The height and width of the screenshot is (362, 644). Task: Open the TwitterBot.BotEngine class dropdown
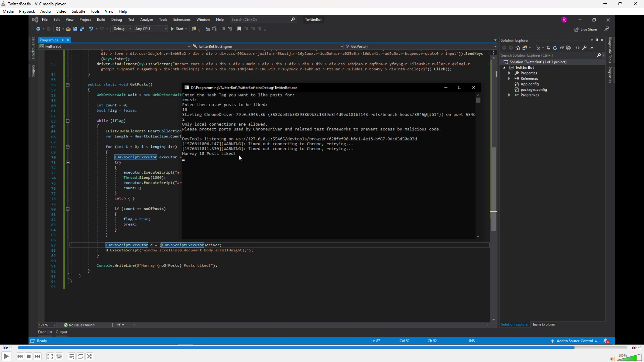[x=268, y=47]
